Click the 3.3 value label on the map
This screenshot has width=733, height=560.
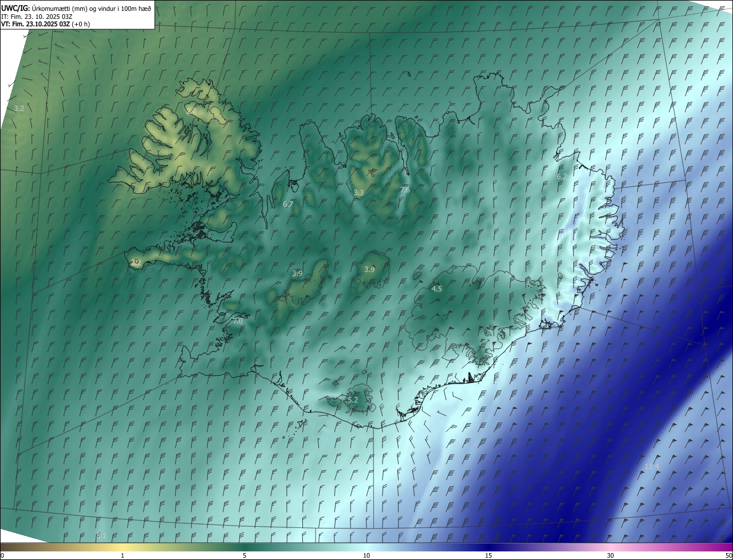point(358,193)
